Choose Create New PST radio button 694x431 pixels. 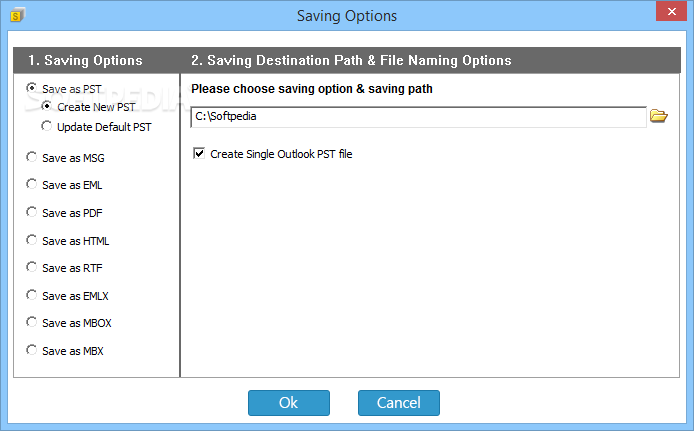tap(47, 107)
